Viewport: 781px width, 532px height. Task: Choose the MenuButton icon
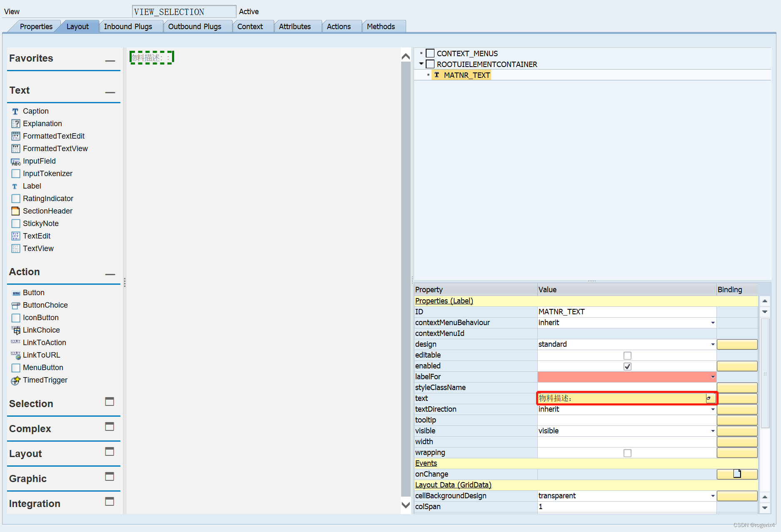coord(15,368)
